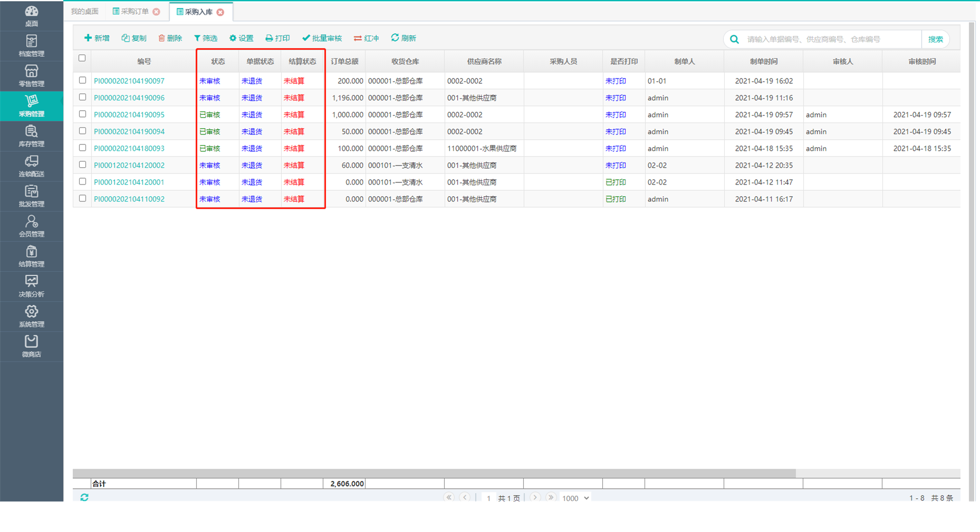This screenshot has width=980, height=532.
Task: Check row PI0000202104190097
Action: click(x=82, y=80)
